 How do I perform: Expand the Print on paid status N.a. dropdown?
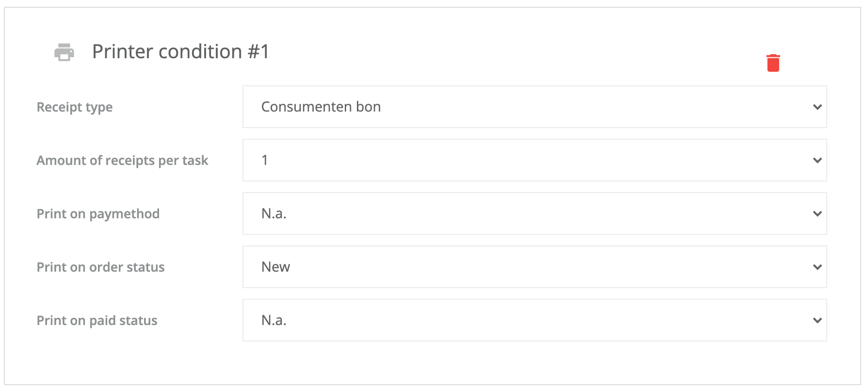(534, 320)
